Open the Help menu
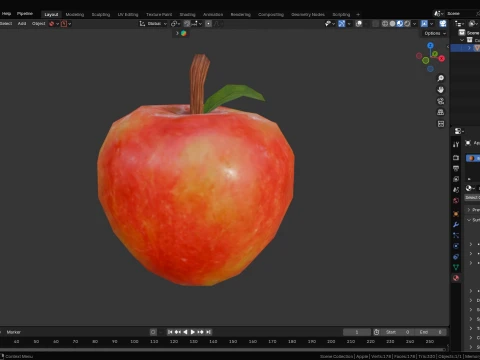 click(x=6, y=14)
